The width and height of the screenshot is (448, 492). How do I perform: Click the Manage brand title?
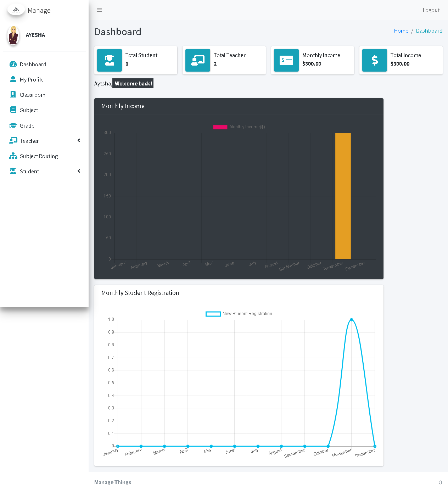coord(39,10)
